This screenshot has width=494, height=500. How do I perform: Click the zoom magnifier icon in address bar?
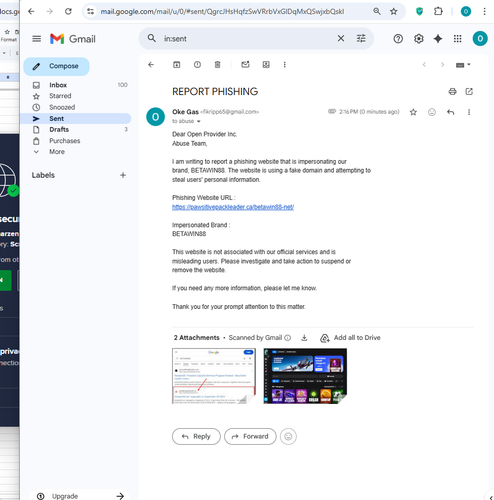point(377,11)
